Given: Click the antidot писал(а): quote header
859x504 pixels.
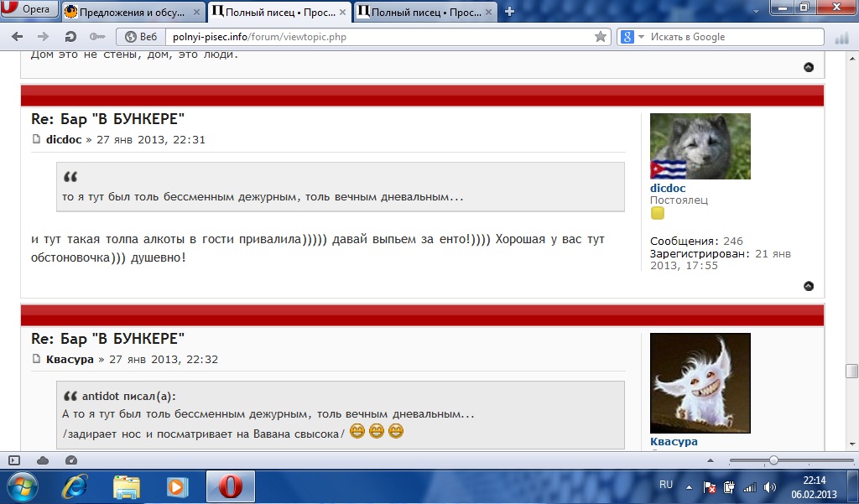Looking at the screenshot, I should pyautogui.click(x=128, y=396).
